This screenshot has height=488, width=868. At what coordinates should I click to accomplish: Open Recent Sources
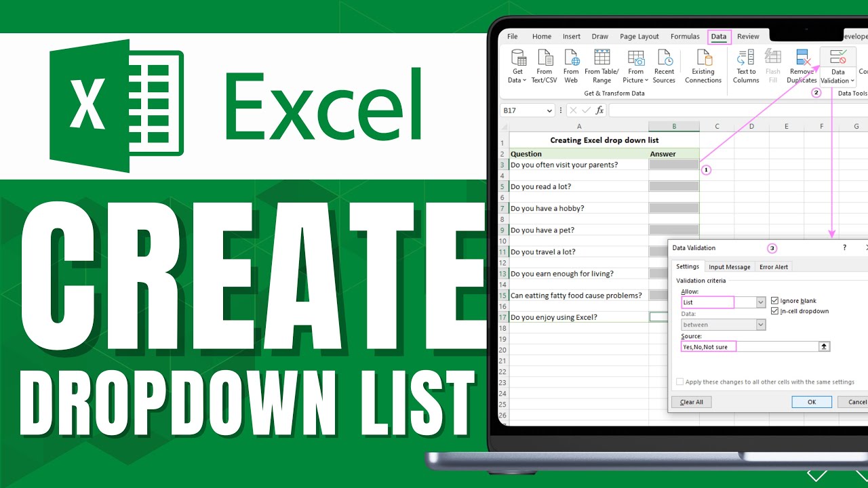665,66
